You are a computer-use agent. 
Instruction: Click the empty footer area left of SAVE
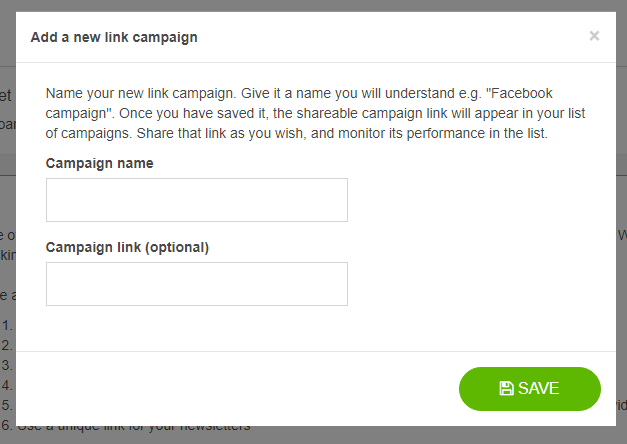(x=230, y=389)
